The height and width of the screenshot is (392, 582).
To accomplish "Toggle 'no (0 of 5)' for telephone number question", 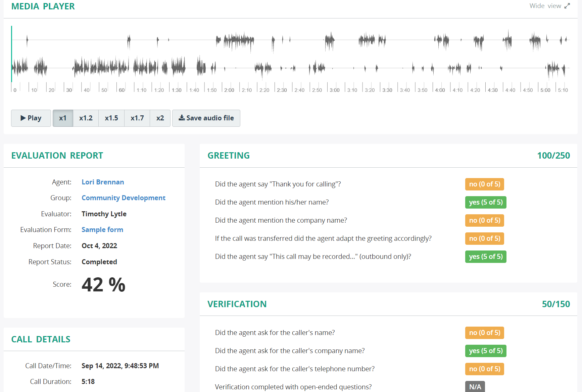I will point(484,369).
